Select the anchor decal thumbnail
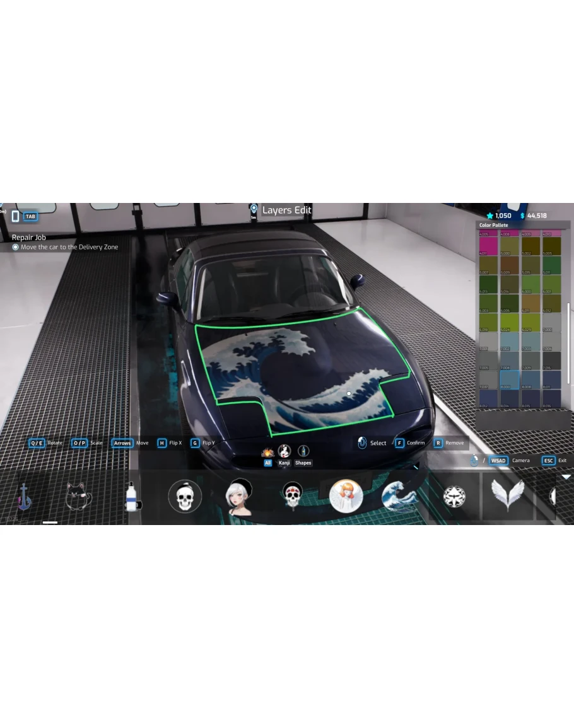Viewport: 574px width, 728px height. [24, 497]
